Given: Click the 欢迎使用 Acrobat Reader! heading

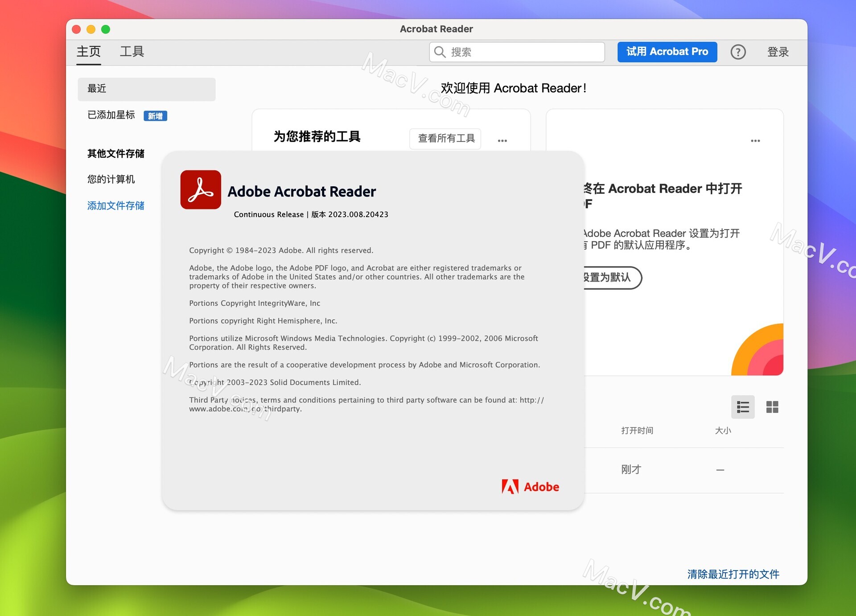Looking at the screenshot, I should 514,88.
